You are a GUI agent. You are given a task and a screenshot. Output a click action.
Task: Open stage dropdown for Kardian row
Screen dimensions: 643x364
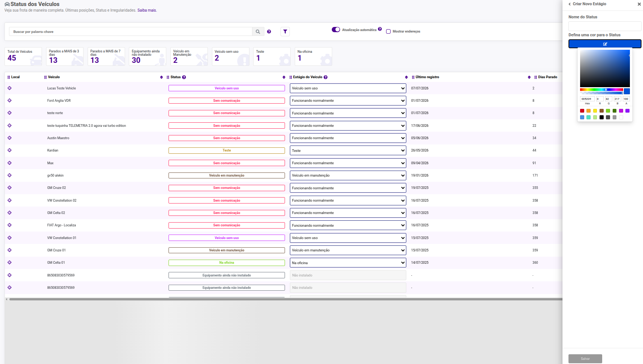348,150
